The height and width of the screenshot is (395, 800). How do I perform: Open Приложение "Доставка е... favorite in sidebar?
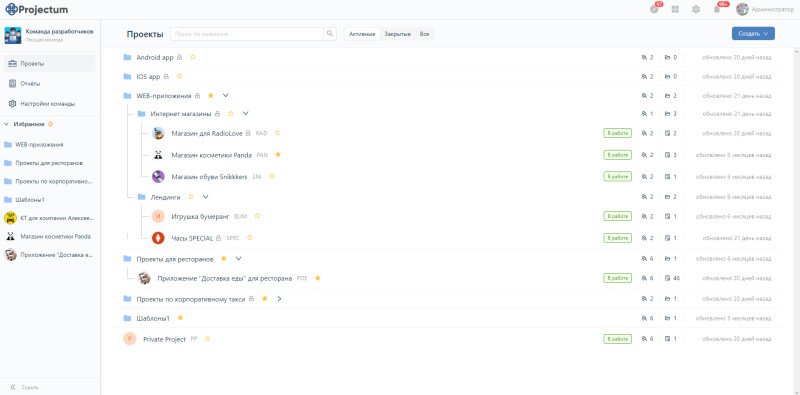pyautogui.click(x=49, y=255)
